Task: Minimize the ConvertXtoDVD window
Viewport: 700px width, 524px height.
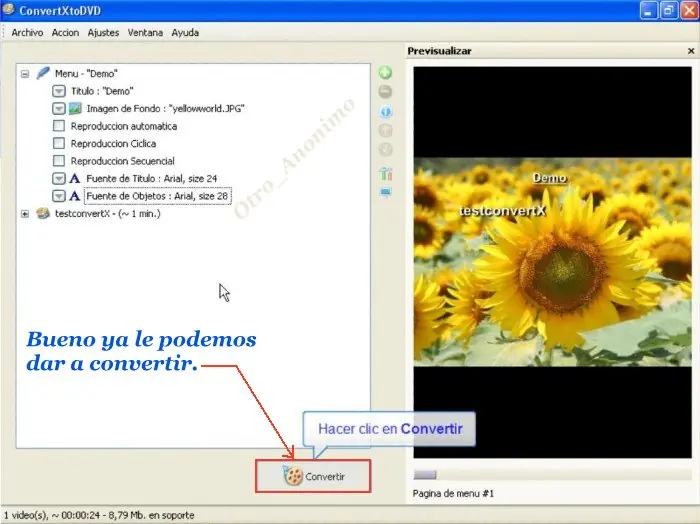Action: tap(648, 10)
